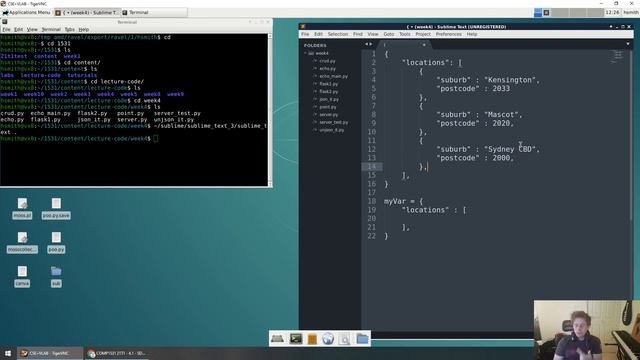Click line number 18 in the gutter
This screenshot has width=640, height=360.
(x=371, y=201)
